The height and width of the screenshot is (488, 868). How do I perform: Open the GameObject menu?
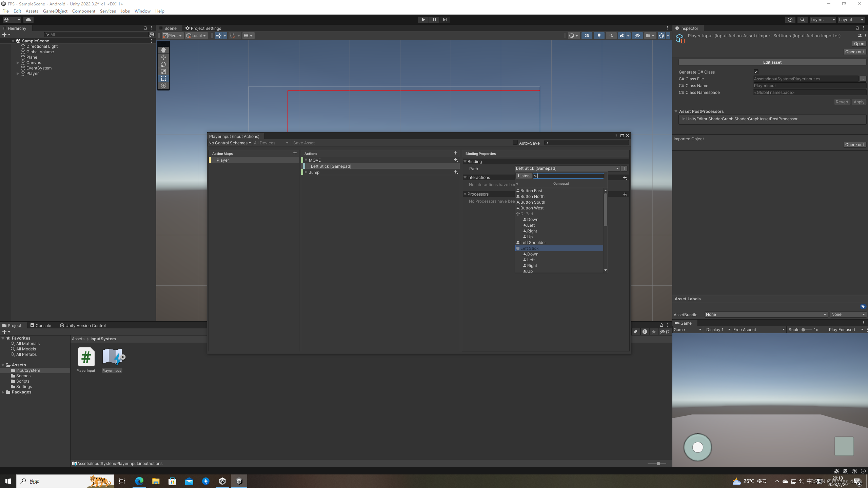coord(55,11)
